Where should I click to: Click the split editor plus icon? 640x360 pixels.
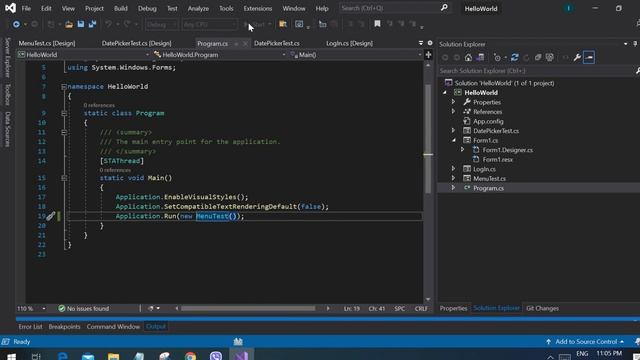(x=428, y=54)
